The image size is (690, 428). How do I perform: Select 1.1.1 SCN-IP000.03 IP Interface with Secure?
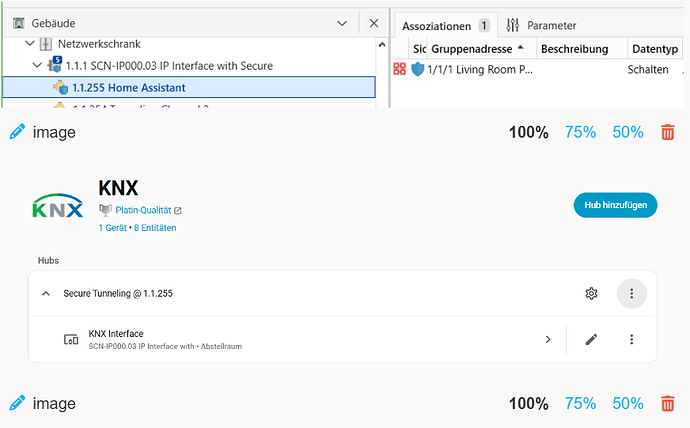tap(169, 66)
